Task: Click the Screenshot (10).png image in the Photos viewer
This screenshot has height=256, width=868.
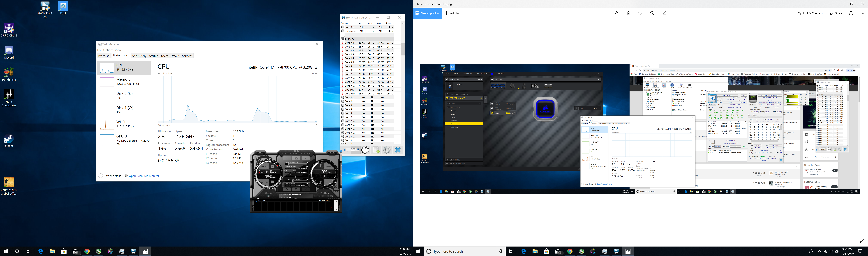Action: 640,129
